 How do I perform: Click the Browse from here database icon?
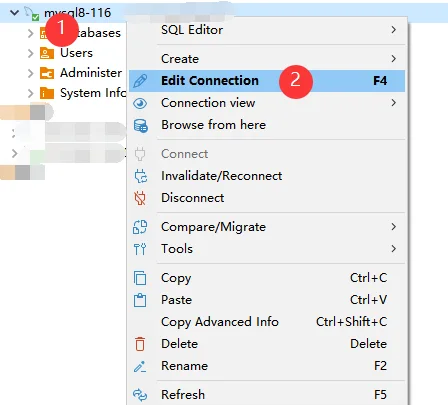(x=140, y=126)
